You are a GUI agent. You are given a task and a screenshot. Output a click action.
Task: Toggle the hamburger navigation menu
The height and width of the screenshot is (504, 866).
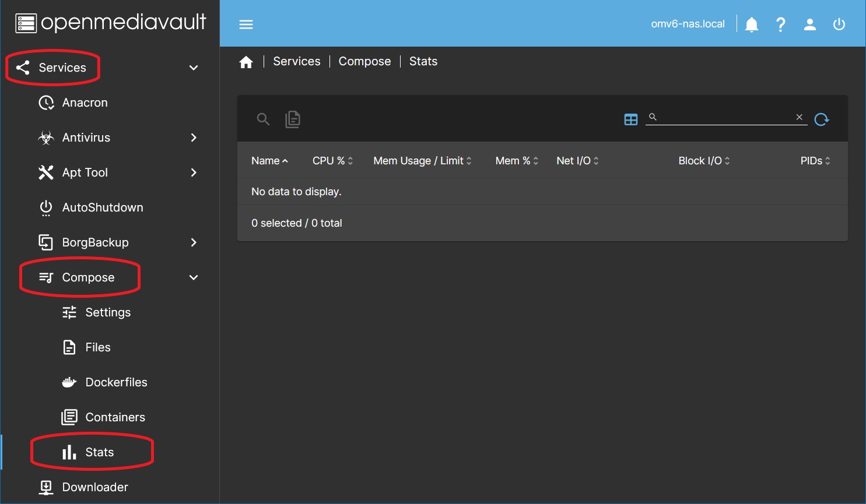click(246, 24)
